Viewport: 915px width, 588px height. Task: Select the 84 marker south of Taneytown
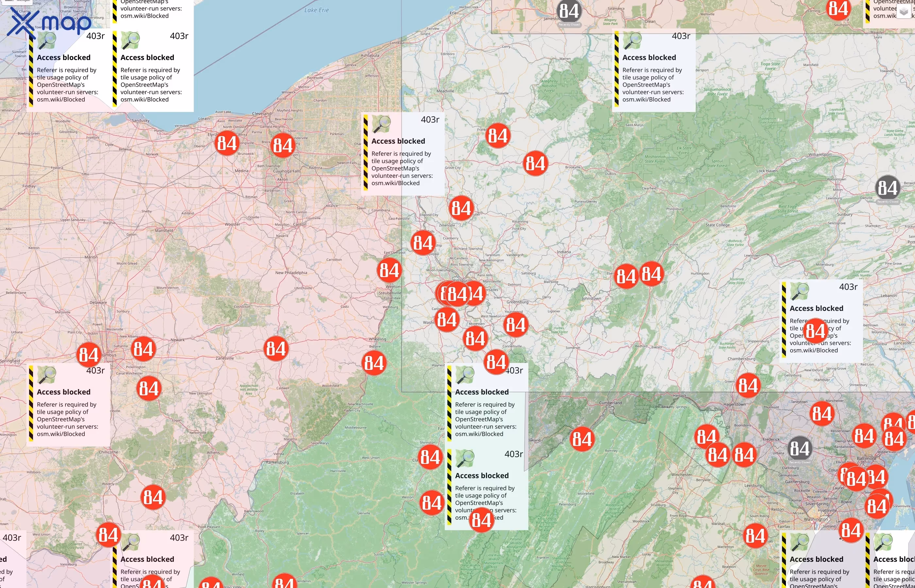822,414
